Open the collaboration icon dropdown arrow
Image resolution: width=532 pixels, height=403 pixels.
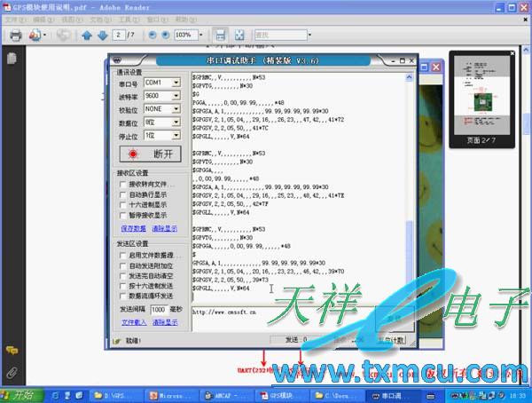[x=45, y=35]
